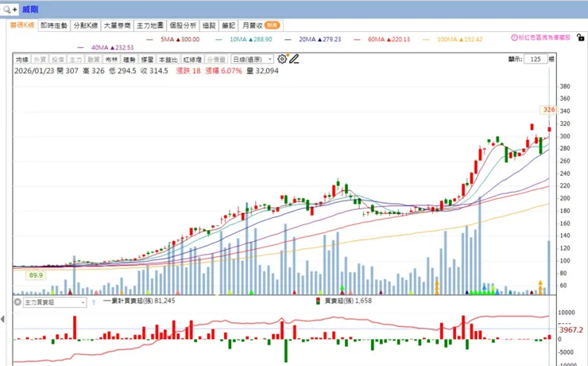Image resolution: width=588 pixels, height=366 pixels.
Task: Click the unlocked padlock icon
Action: (x=580, y=37)
